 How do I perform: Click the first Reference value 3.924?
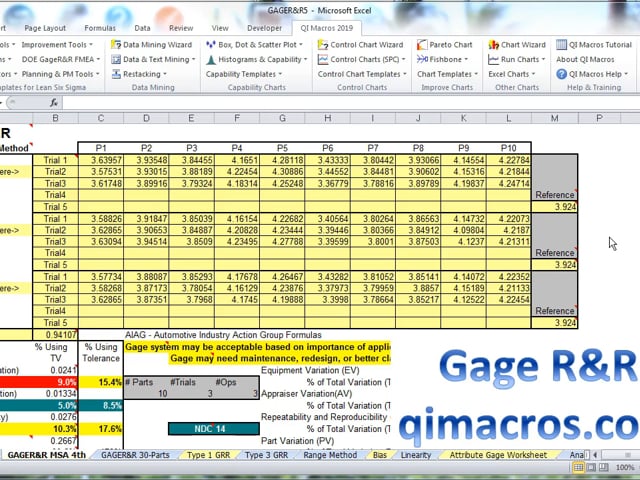554,207
